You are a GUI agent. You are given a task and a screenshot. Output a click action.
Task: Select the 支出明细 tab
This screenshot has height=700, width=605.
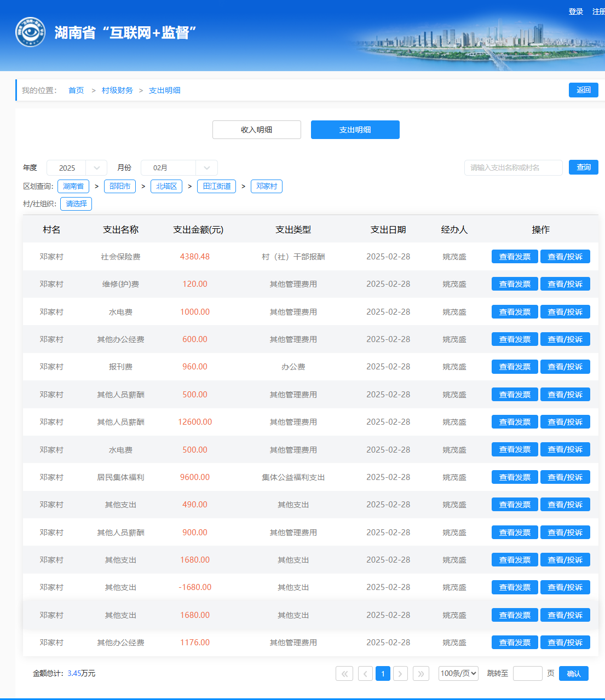[x=355, y=130]
